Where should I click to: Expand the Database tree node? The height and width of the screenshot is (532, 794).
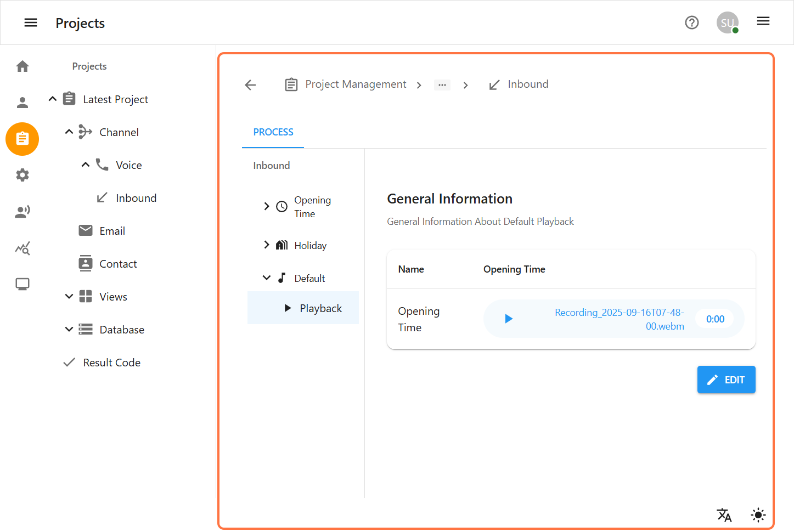(x=69, y=330)
